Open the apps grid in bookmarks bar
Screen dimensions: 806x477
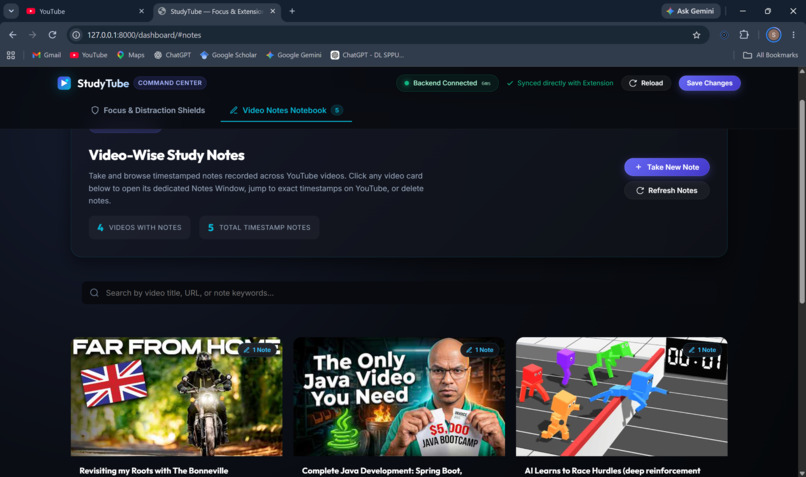click(x=11, y=55)
